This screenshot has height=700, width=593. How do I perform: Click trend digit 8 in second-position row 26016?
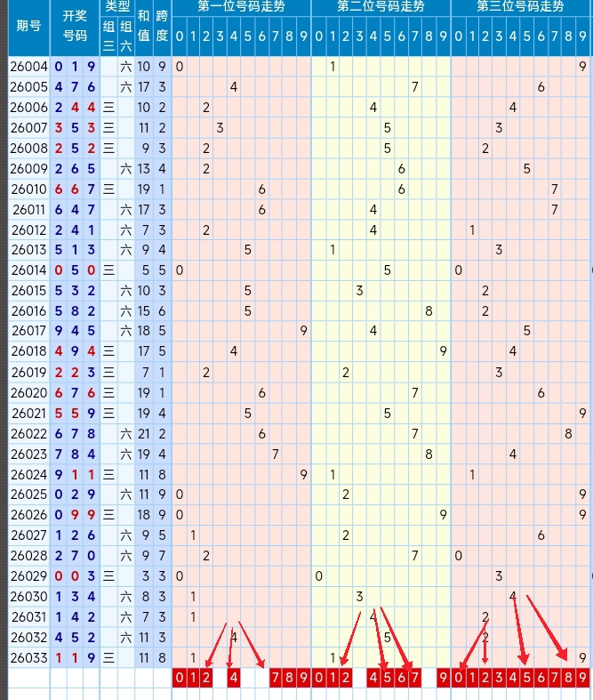coord(429,310)
